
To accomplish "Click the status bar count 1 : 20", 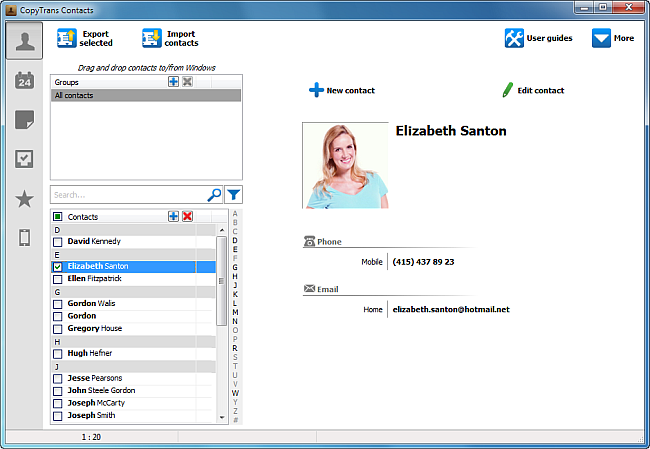I will [x=91, y=437].
